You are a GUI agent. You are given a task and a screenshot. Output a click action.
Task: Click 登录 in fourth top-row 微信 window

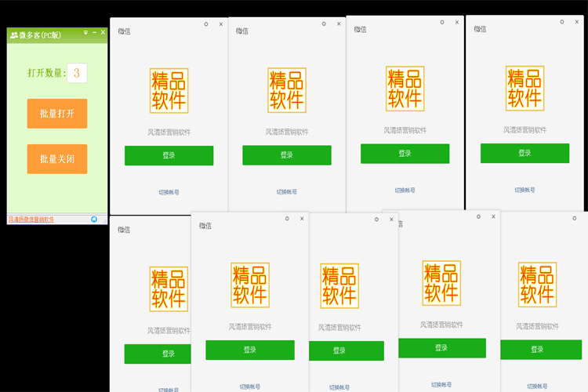[525, 153]
